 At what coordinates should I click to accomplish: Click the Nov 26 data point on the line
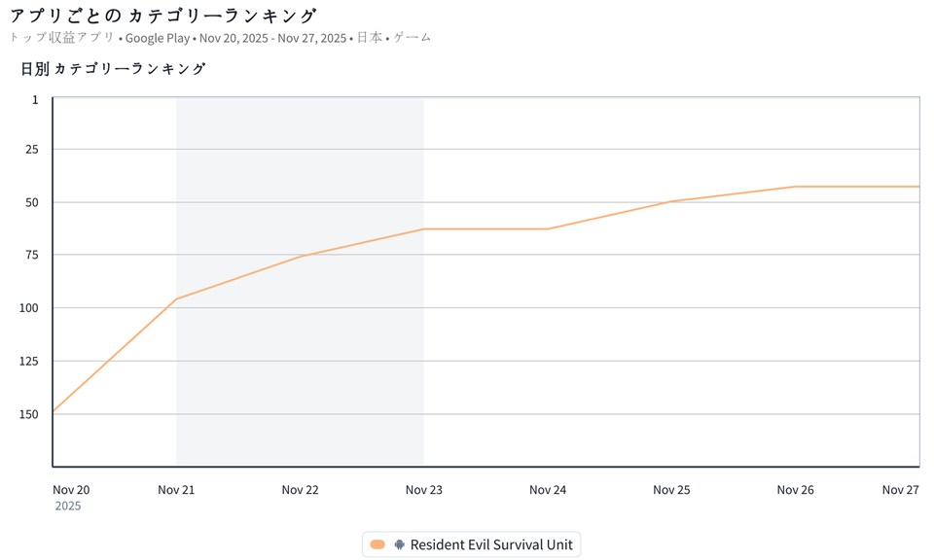tap(795, 187)
